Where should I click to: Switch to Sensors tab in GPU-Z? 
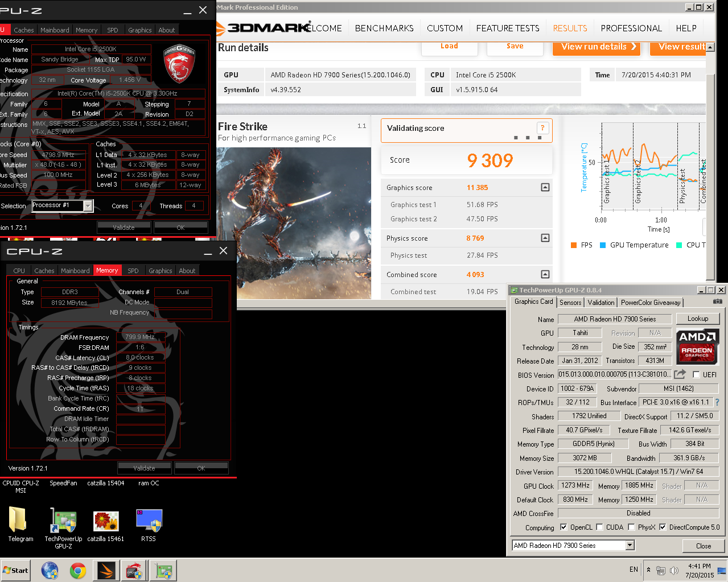tap(570, 303)
